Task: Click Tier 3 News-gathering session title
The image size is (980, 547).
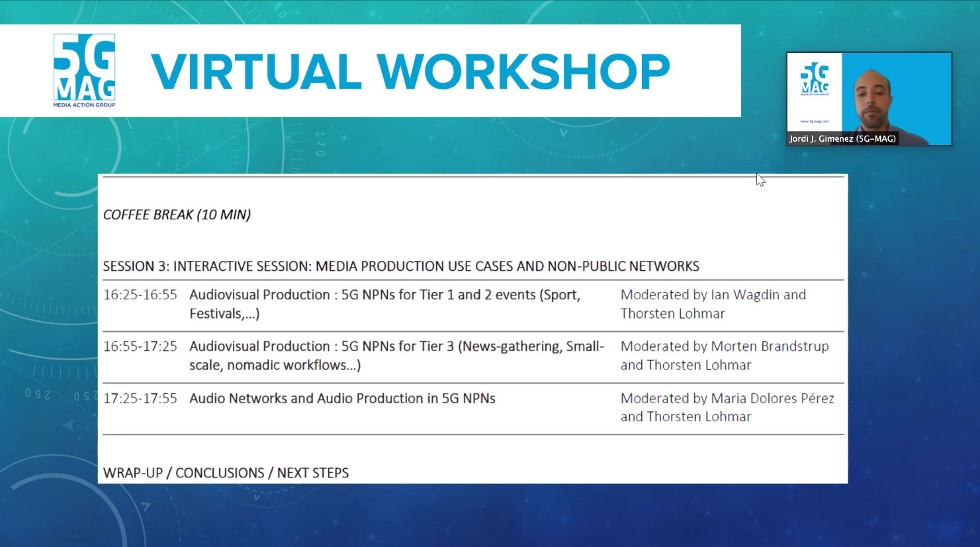Action: [x=397, y=356]
